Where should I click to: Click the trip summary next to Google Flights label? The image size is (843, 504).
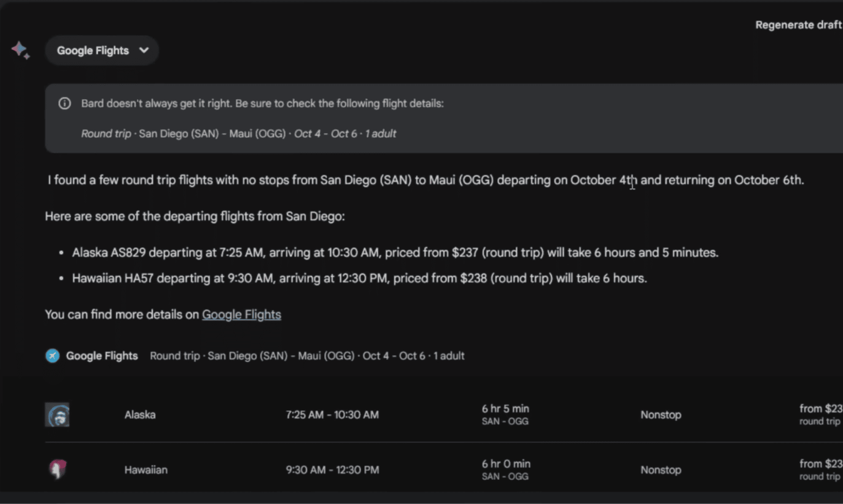click(307, 356)
